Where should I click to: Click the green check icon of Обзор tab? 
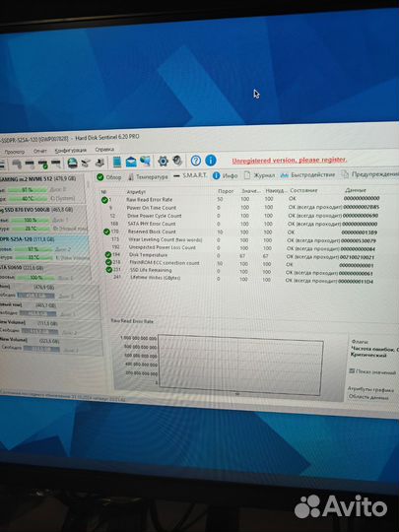[x=100, y=177]
